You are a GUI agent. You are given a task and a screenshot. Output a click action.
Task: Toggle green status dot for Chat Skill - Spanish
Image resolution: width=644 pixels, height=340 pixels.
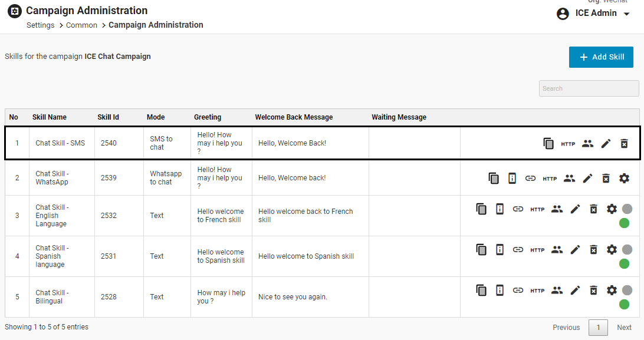(x=624, y=263)
